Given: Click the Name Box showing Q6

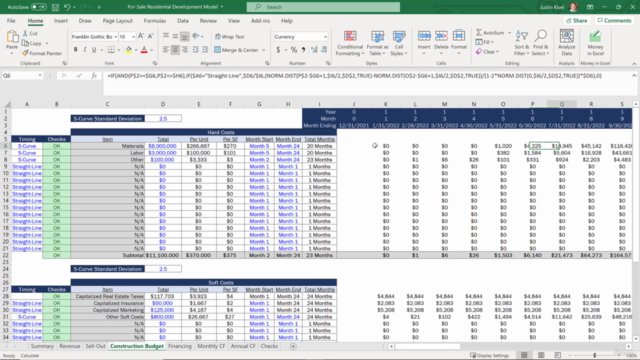Looking at the screenshot, I should pos(22,76).
